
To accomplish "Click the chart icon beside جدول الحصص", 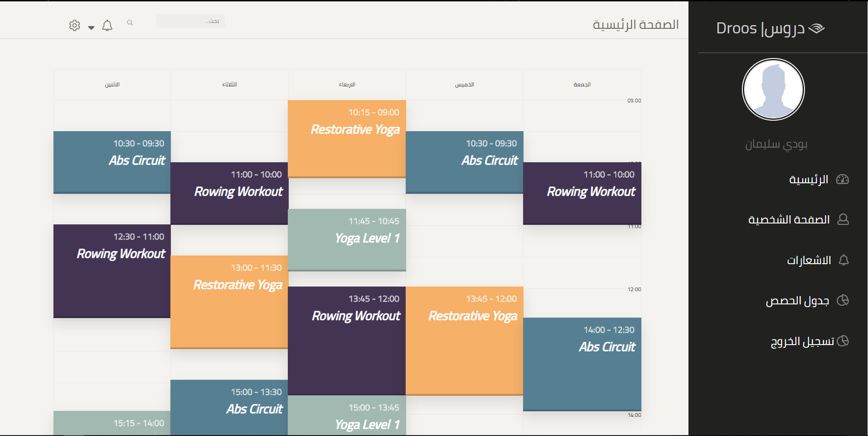I will tap(842, 301).
